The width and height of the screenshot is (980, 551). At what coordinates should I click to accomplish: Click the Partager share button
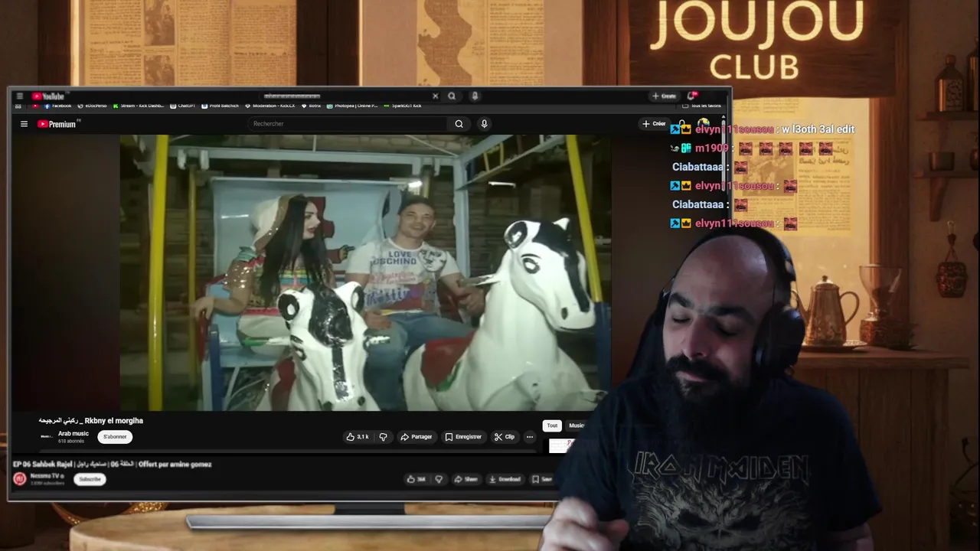(416, 437)
